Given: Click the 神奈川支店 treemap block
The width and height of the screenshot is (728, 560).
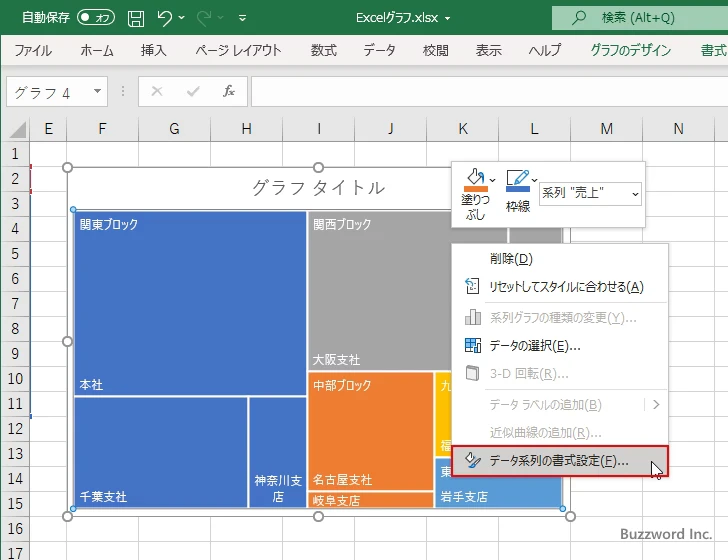Looking at the screenshot, I should pyautogui.click(x=278, y=453).
